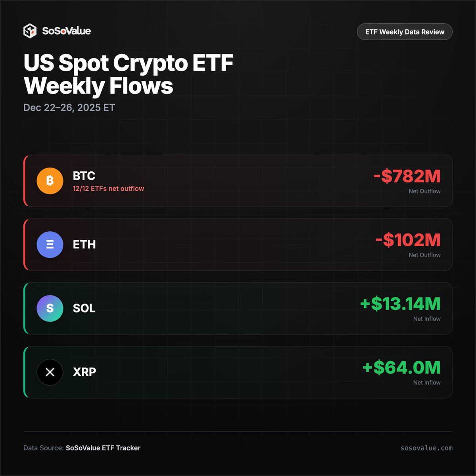This screenshot has width=476, height=476.
Task: Open the sosovalue.com link
Action: pyautogui.click(x=426, y=448)
